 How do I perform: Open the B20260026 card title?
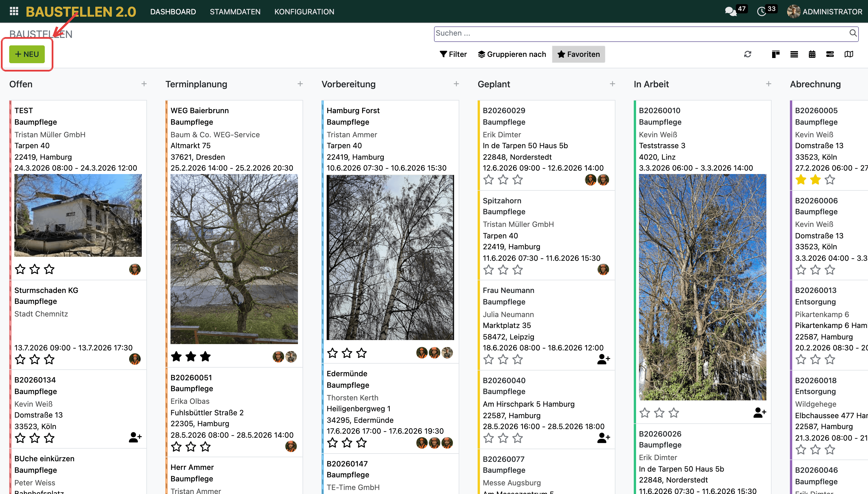pos(660,434)
